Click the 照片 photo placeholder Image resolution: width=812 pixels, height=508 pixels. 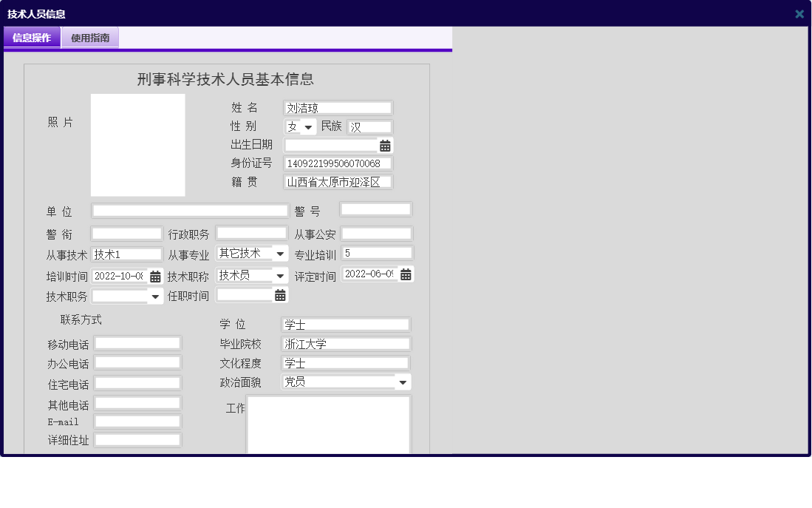137,145
